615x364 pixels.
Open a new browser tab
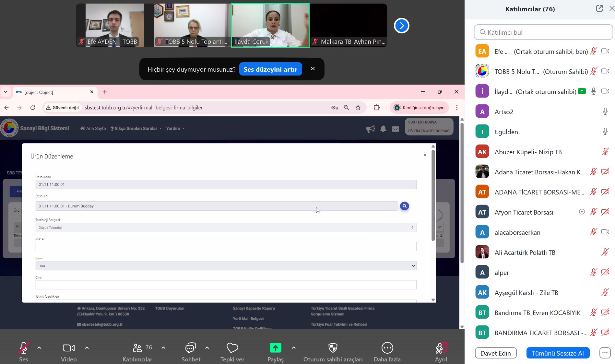pyautogui.click(x=105, y=92)
